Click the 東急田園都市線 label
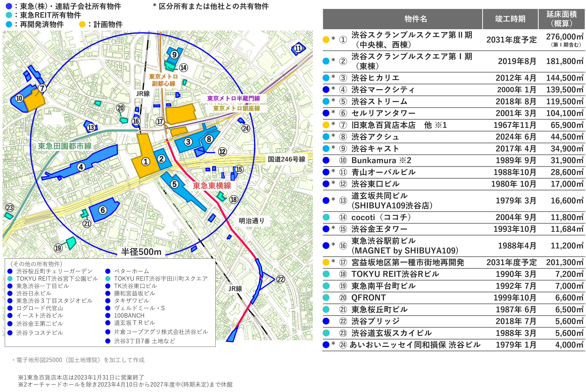The width and height of the screenshot is (586, 392). click(x=65, y=146)
